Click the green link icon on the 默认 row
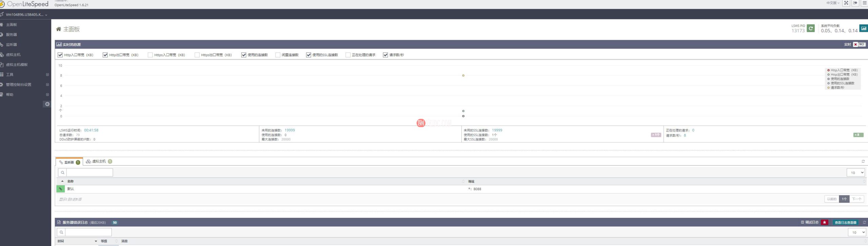 coord(60,189)
